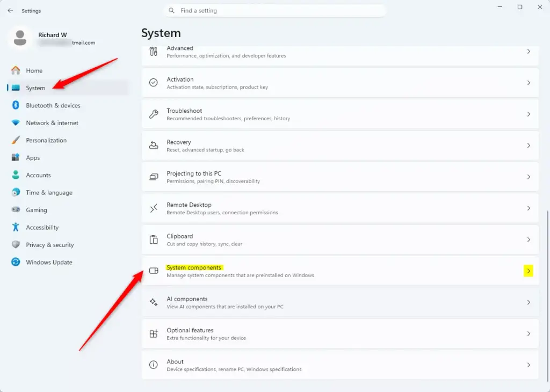This screenshot has height=392, width=550.
Task: Click the Projecting to this PC icon
Action: click(154, 177)
